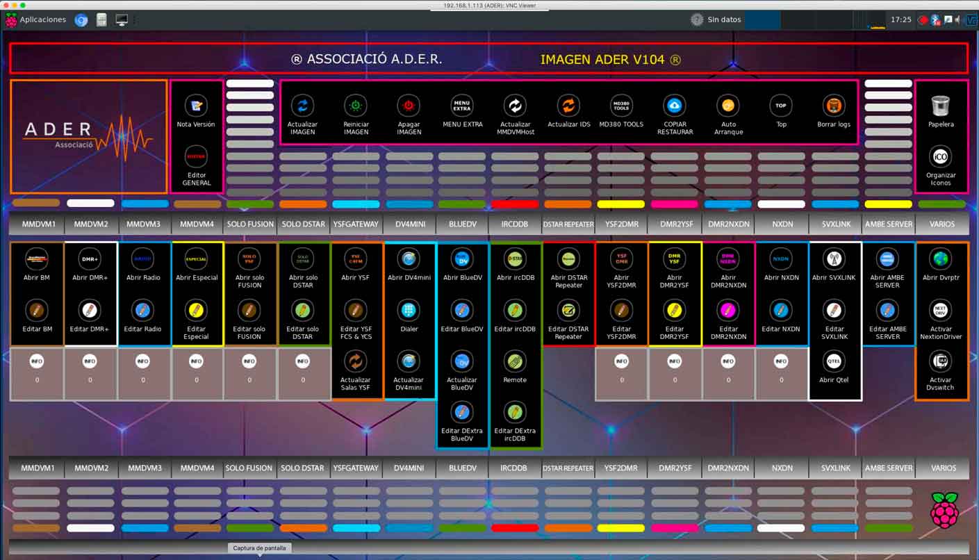The height and width of the screenshot is (560, 979).
Task: Open MD380 TOOLS
Action: pyautogui.click(x=621, y=106)
